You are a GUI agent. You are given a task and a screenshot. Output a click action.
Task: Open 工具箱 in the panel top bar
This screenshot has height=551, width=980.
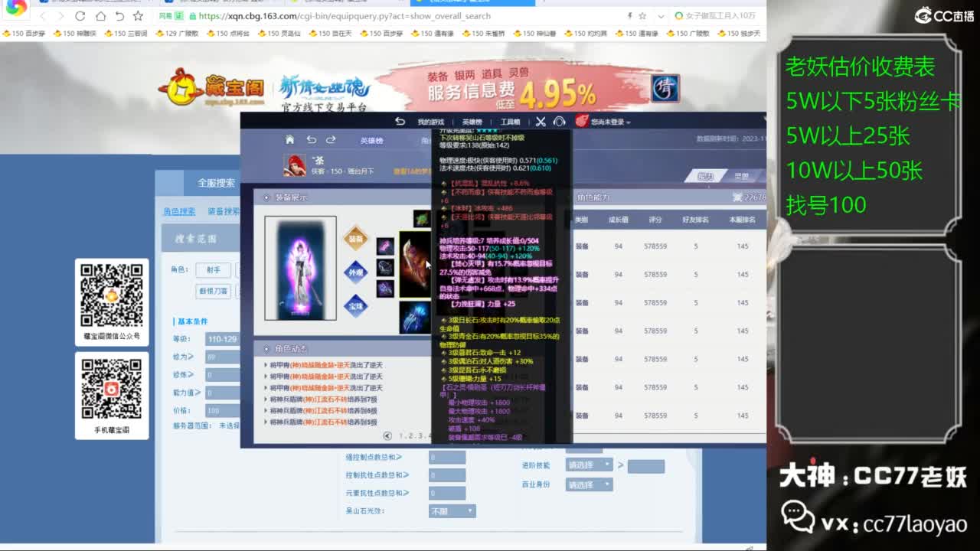coord(510,122)
